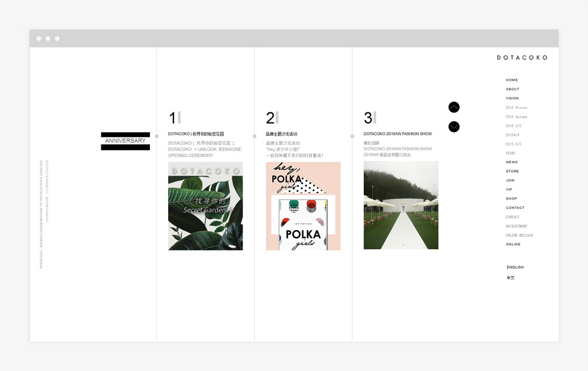Open the Secret Garden leaf thumbnail
588x371 pixels.
point(206,206)
